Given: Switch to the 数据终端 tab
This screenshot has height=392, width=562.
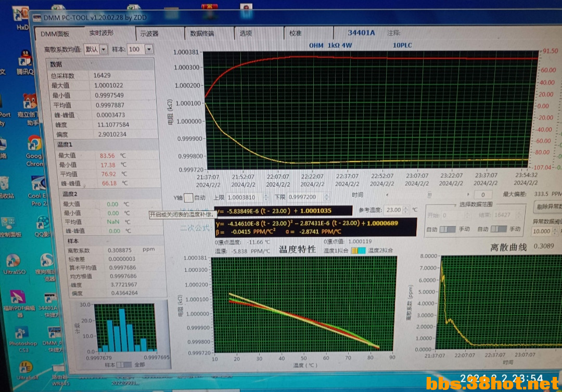Looking at the screenshot, I should [x=202, y=33].
